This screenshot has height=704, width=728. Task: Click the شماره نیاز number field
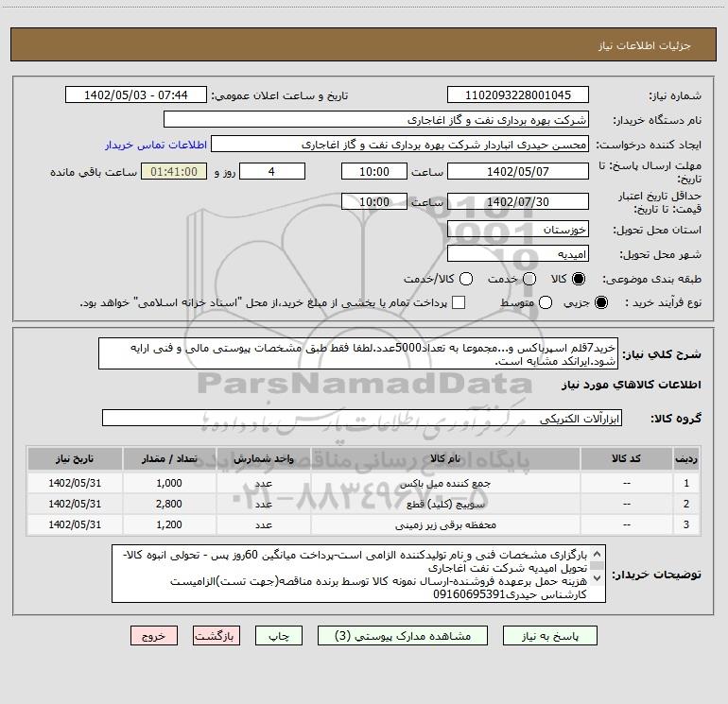518,95
